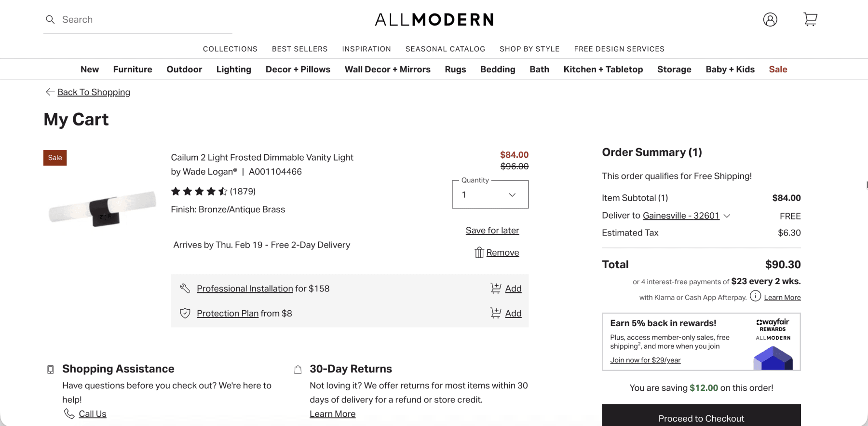Click the add-to-cart icon for Protection Plan

[496, 313]
